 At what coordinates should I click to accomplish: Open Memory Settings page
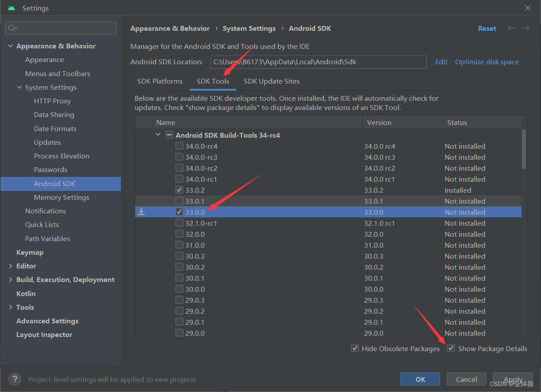(x=62, y=197)
